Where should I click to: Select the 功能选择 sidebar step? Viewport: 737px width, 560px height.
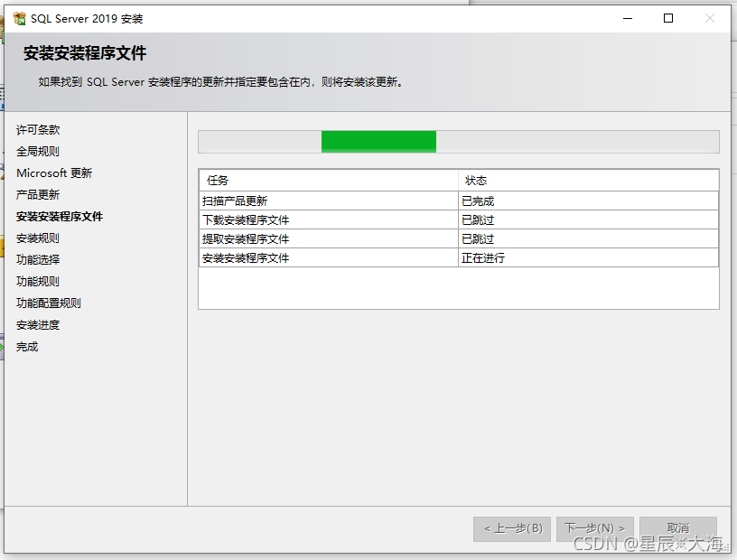38,259
